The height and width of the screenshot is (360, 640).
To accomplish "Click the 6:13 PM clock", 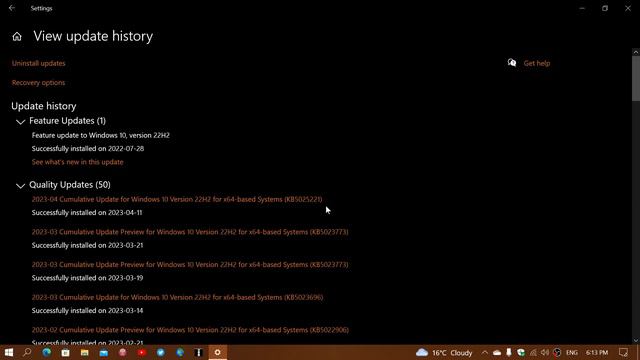I will point(597,352).
